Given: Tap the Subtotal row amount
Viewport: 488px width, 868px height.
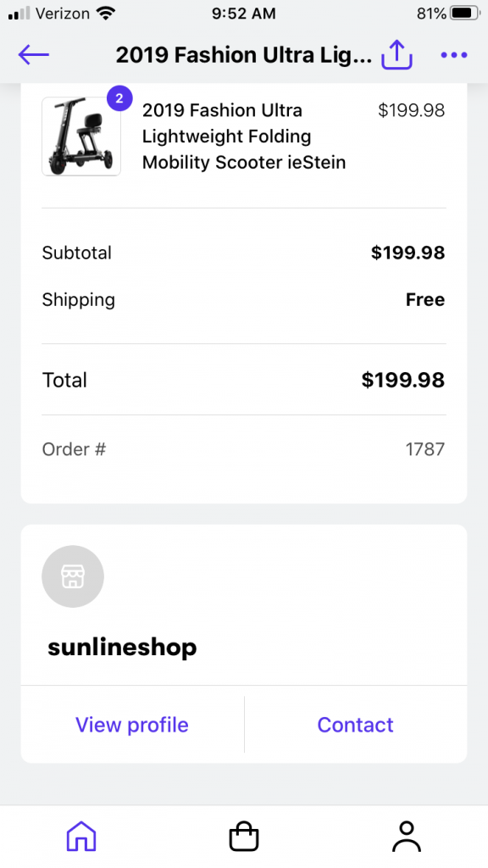Looking at the screenshot, I should coord(408,253).
